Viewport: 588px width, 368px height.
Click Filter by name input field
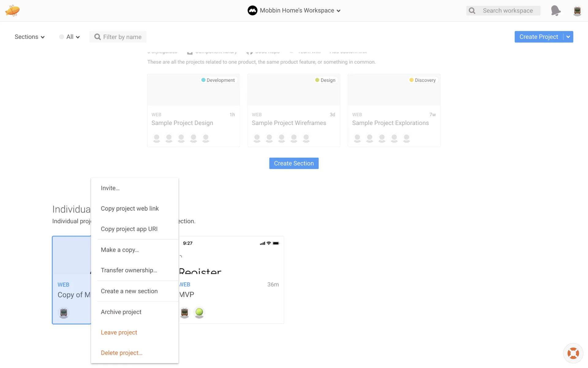[x=122, y=37]
